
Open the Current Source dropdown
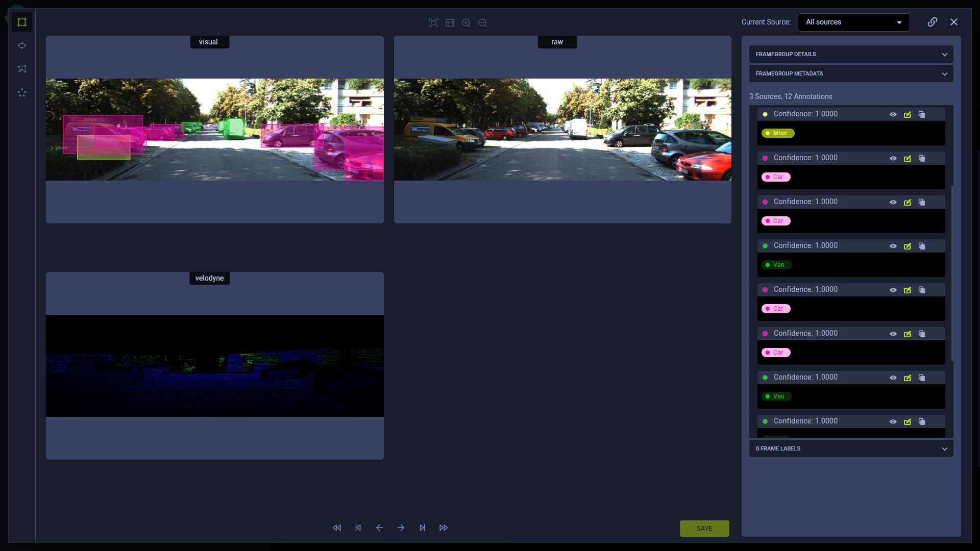pyautogui.click(x=853, y=22)
